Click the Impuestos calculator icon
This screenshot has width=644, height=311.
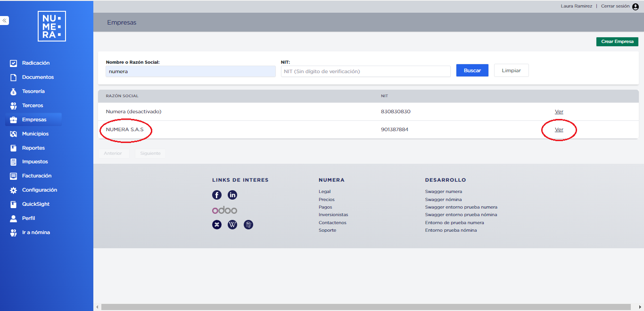pyautogui.click(x=13, y=162)
